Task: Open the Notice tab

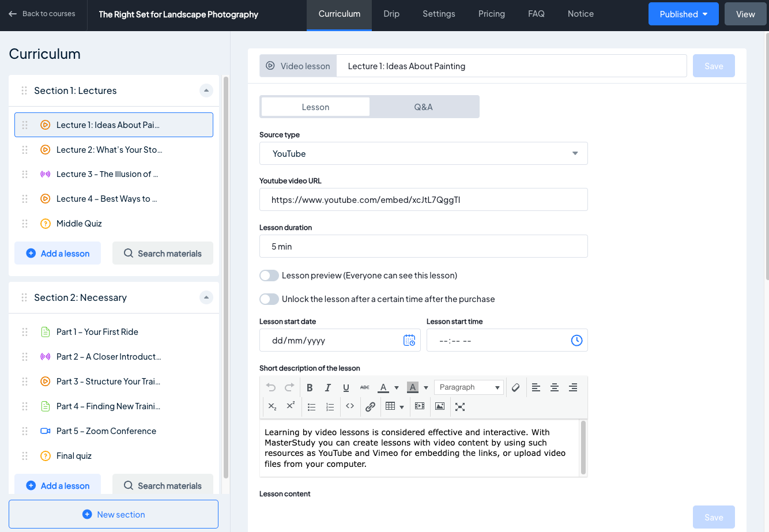Action: (580, 14)
